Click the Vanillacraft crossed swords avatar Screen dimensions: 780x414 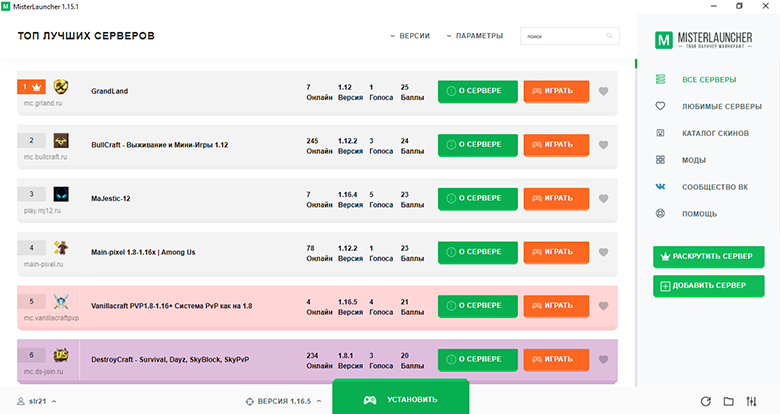click(x=61, y=302)
